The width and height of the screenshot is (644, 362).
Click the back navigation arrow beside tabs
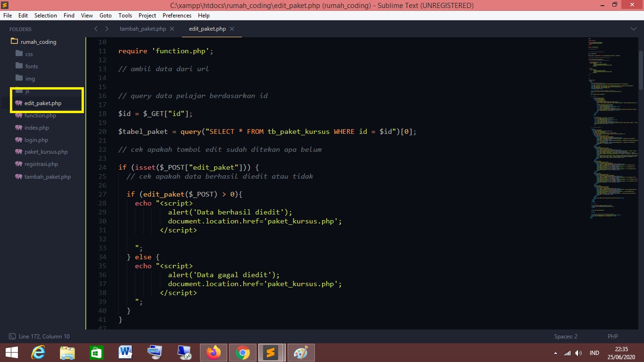pos(96,29)
